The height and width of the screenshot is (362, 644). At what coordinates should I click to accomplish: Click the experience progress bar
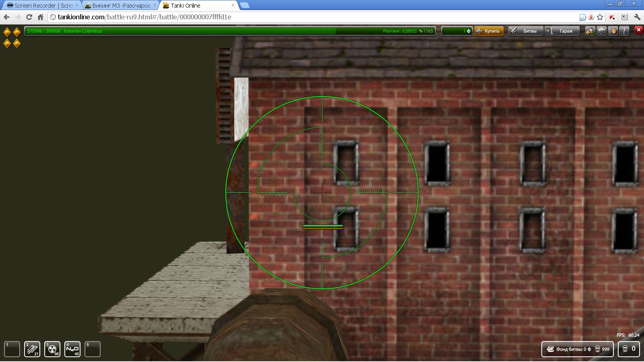pyautogui.click(x=230, y=31)
